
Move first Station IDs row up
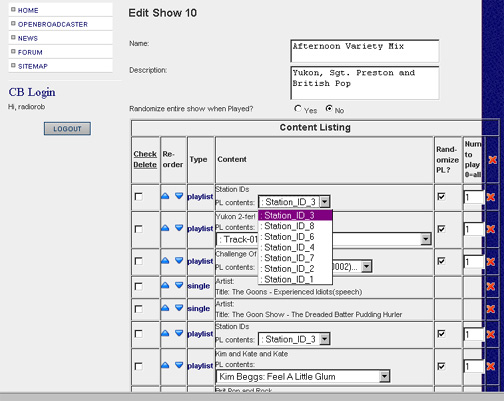pyautogui.click(x=165, y=196)
